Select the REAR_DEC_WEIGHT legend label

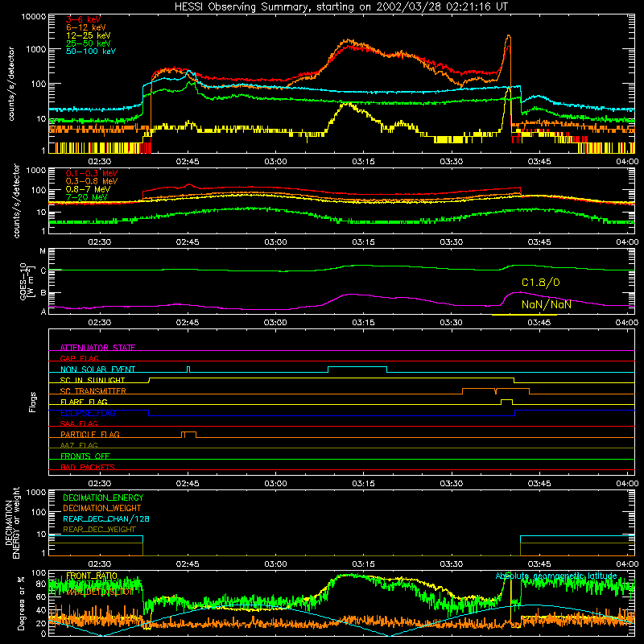click(x=99, y=530)
